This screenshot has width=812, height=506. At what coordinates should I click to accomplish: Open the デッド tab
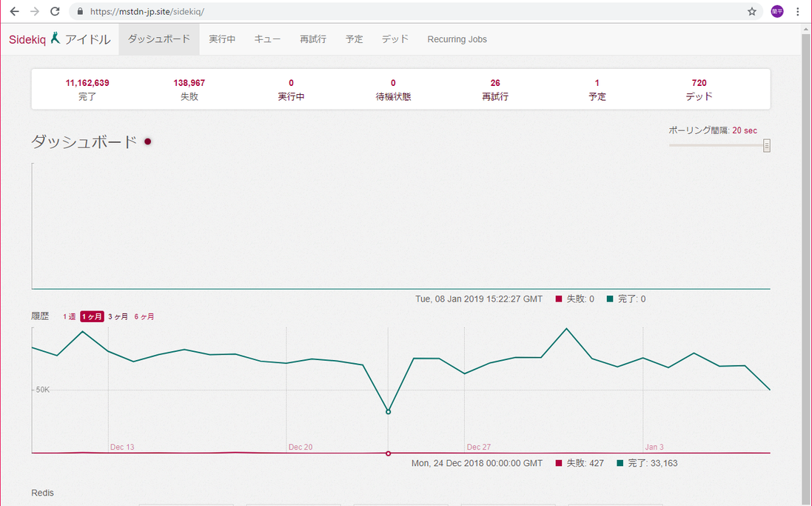pyautogui.click(x=395, y=39)
